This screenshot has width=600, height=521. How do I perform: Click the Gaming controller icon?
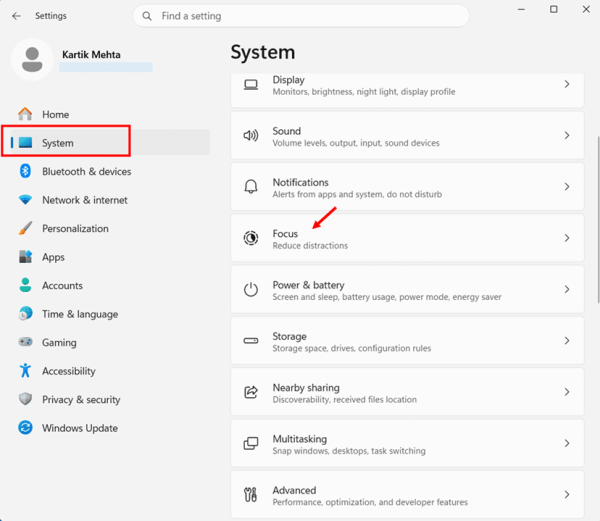(25, 342)
